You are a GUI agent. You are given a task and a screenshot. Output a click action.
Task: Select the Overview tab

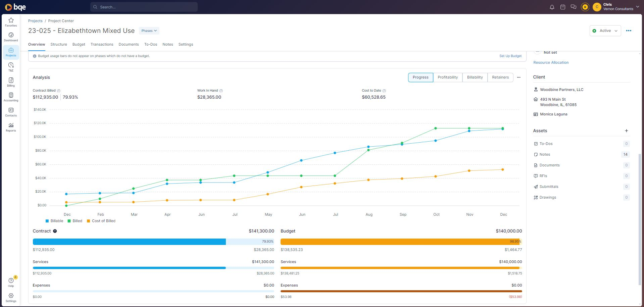37,44
